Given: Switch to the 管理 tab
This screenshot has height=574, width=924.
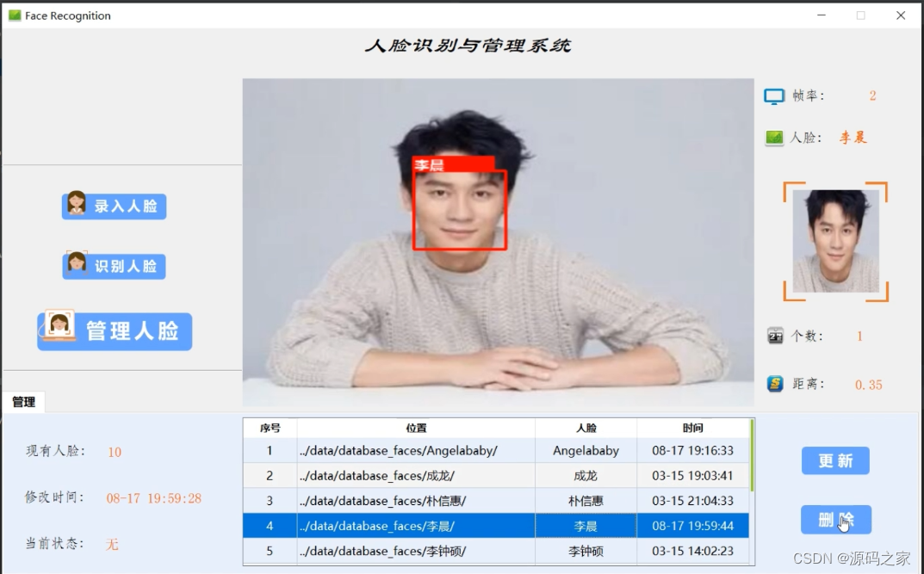Looking at the screenshot, I should (23, 402).
